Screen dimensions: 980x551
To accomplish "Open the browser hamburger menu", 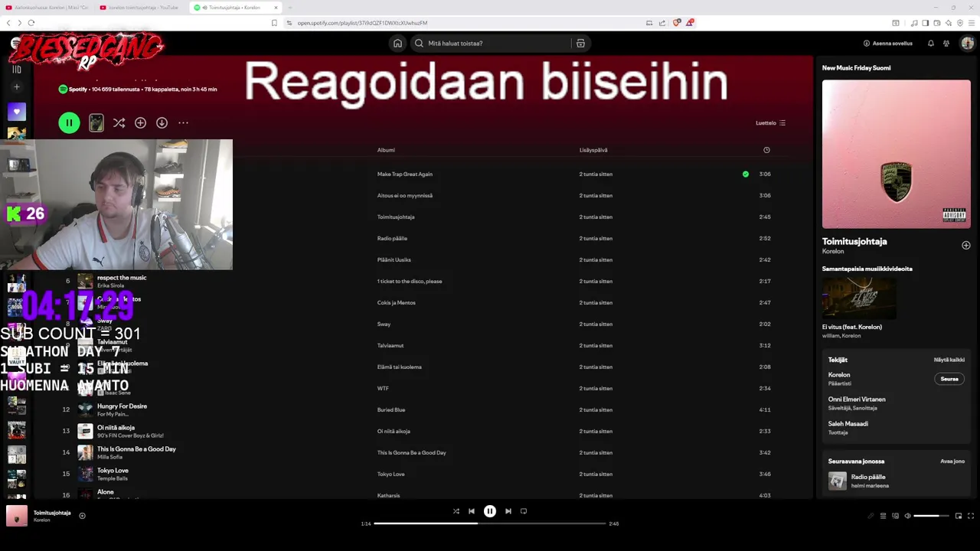I will (x=970, y=23).
